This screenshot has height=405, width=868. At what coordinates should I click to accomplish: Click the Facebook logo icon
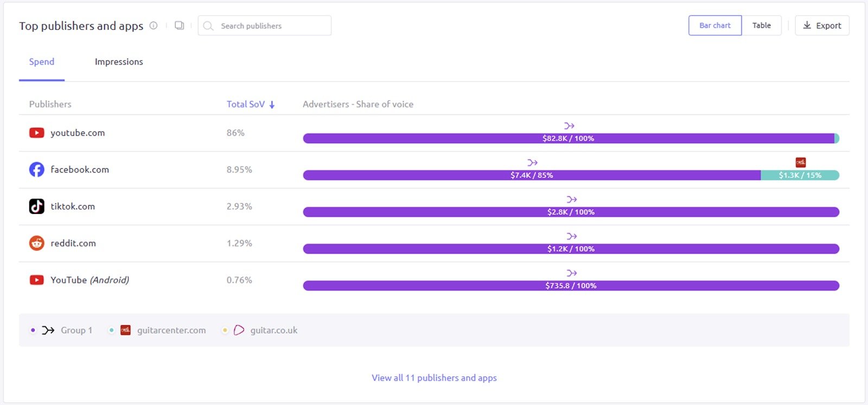(36, 170)
